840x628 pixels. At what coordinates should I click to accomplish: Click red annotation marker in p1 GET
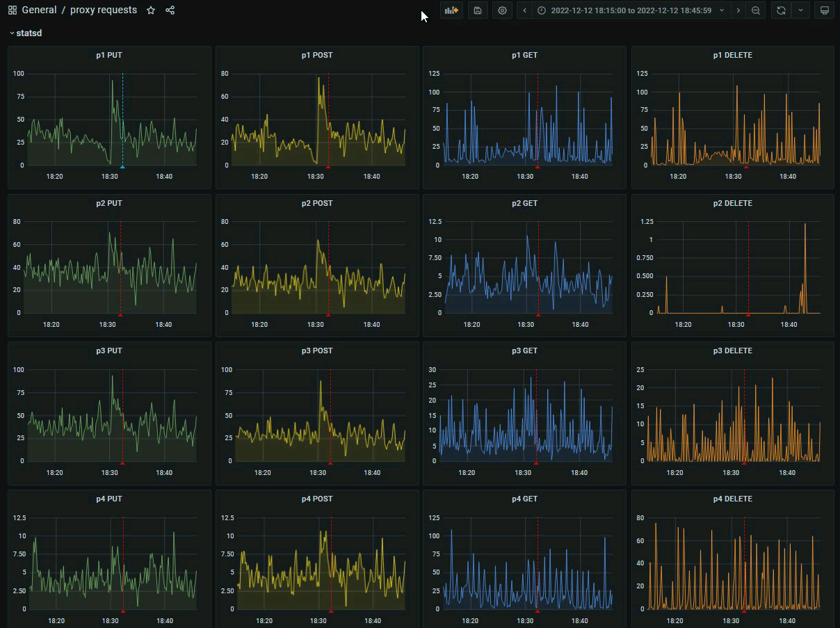(538, 167)
